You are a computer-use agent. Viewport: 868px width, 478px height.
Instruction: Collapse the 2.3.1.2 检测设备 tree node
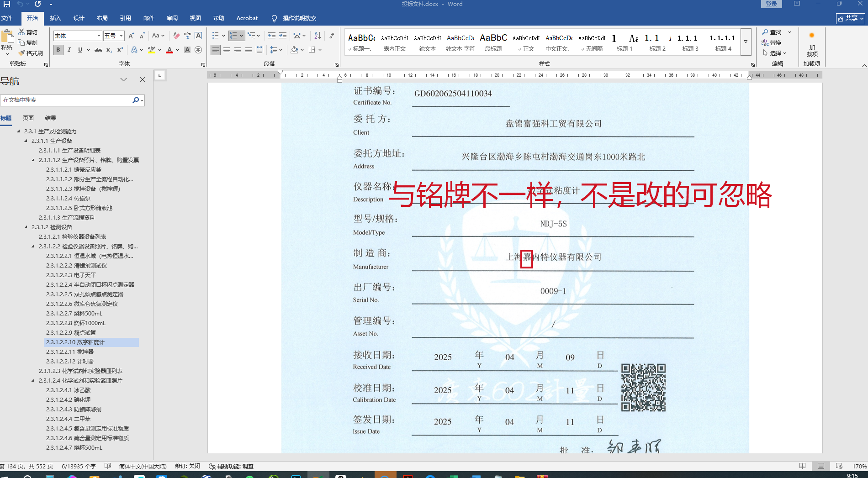(26, 227)
